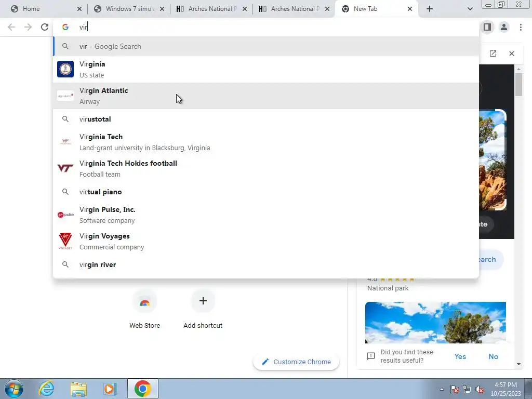Choose the 'vir - Google Search' row
Image resolution: width=532 pixels, height=399 pixels.
click(266, 46)
